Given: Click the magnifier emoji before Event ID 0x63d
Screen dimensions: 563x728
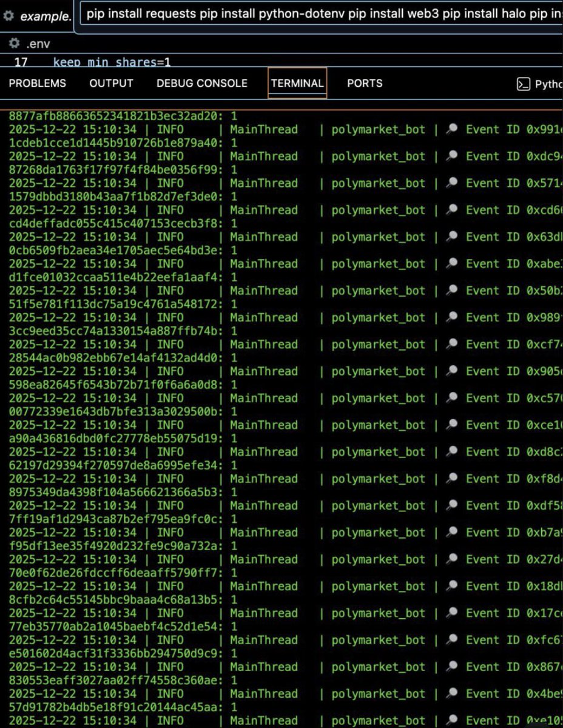Looking at the screenshot, I should point(451,237).
